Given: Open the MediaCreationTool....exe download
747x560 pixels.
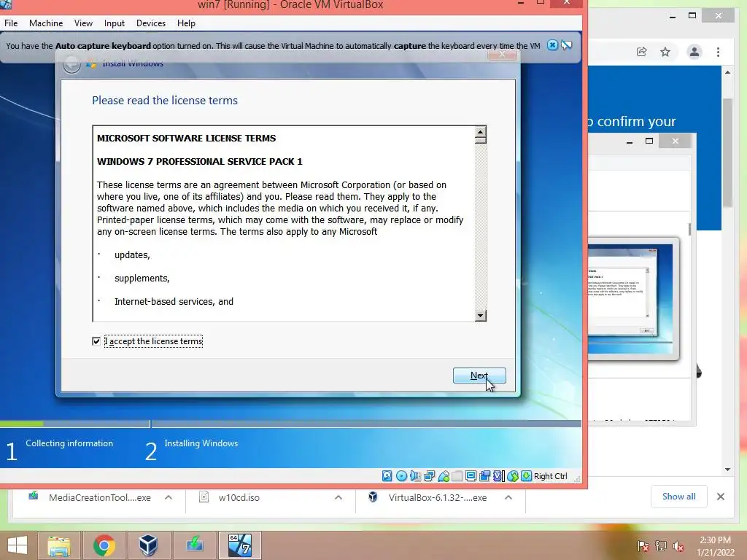Looking at the screenshot, I should pyautogui.click(x=99, y=497).
